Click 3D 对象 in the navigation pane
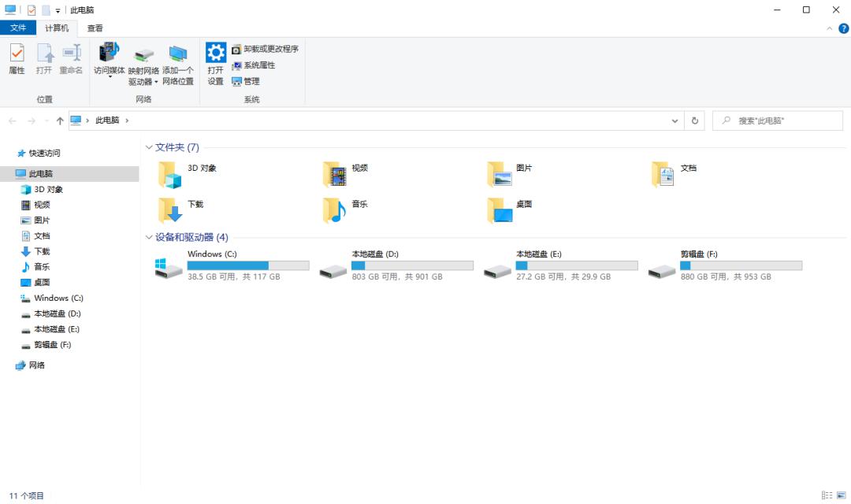 (x=48, y=189)
